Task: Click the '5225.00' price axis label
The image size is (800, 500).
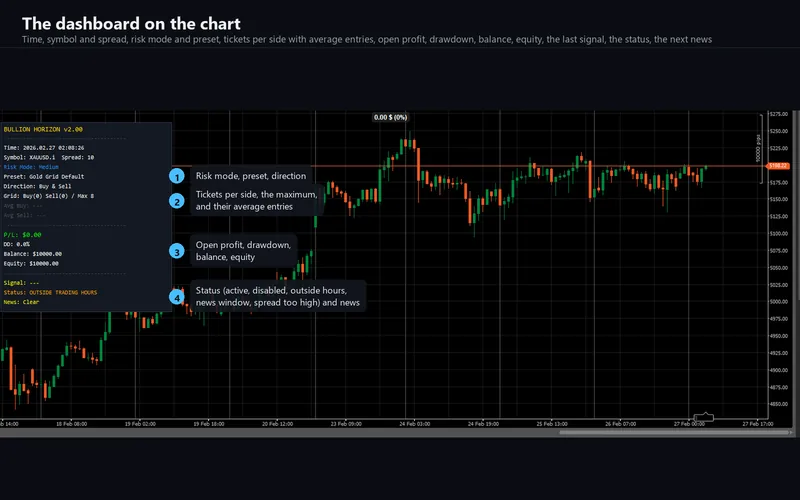Action: (779, 148)
